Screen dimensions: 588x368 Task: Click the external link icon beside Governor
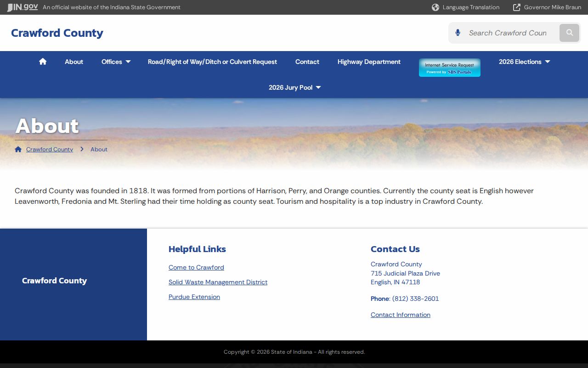517,7
